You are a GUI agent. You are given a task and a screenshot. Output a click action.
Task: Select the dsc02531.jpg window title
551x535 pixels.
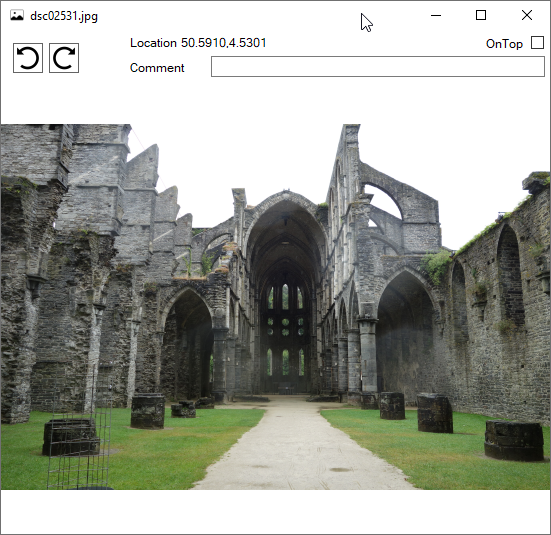[x=64, y=16]
